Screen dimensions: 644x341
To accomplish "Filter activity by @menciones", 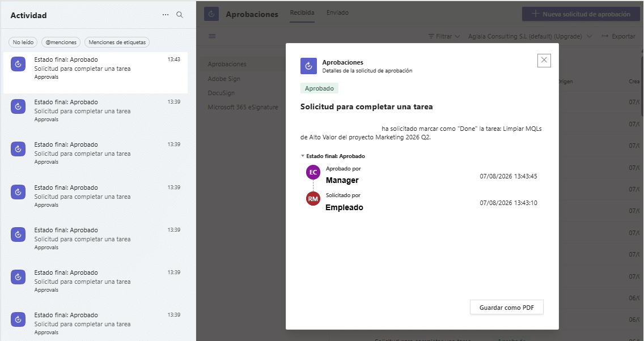I will (61, 42).
